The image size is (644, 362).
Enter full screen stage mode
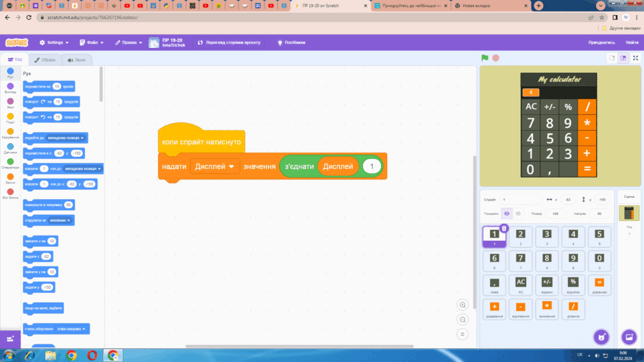click(x=635, y=58)
